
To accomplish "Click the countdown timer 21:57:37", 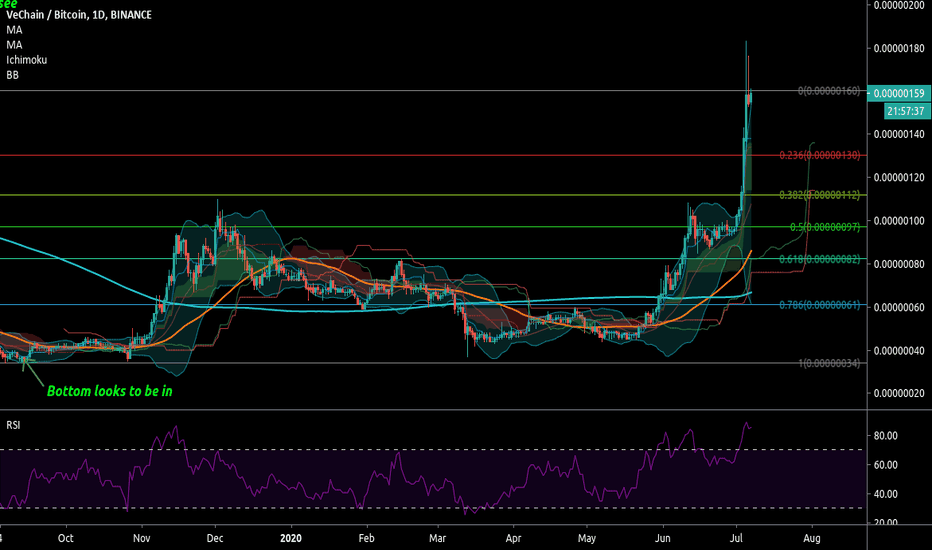I will [x=906, y=111].
